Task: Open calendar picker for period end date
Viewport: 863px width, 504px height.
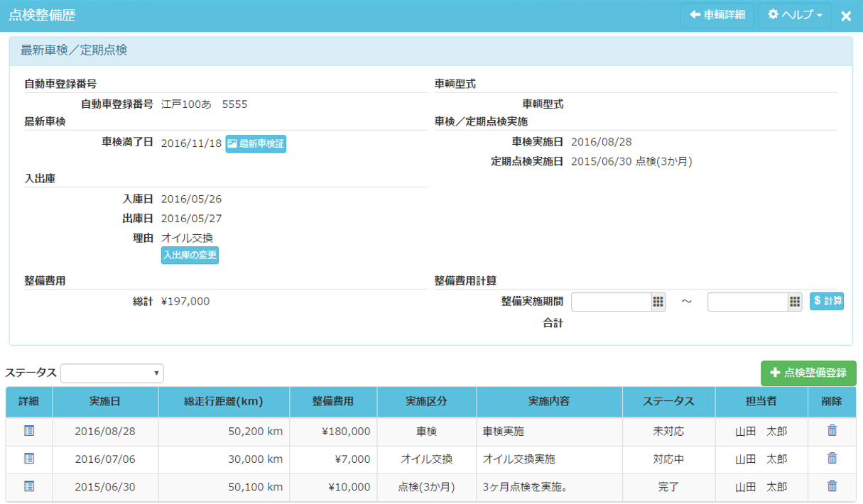Action: 795,302
